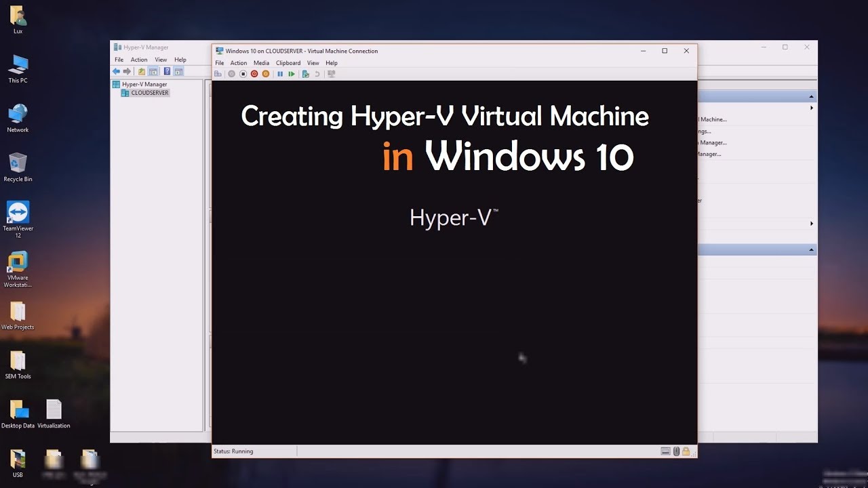Click the Turn Off stop icon
The width and height of the screenshot is (868, 488).
[x=243, y=74]
